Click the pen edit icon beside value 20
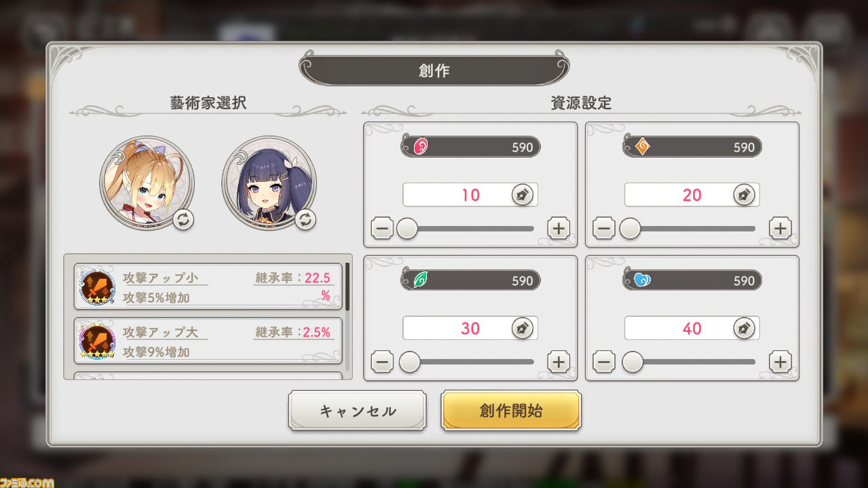The width and height of the screenshot is (868, 488). click(x=744, y=195)
